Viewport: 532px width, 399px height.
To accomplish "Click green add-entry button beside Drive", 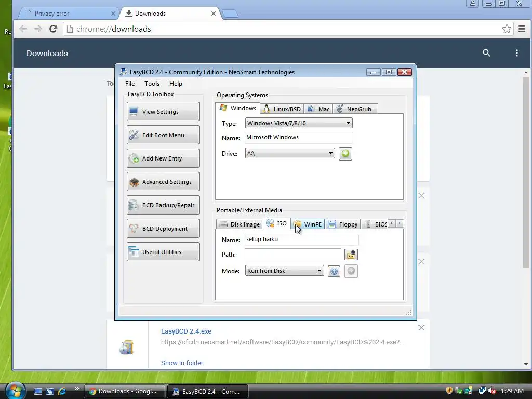I will click(345, 154).
